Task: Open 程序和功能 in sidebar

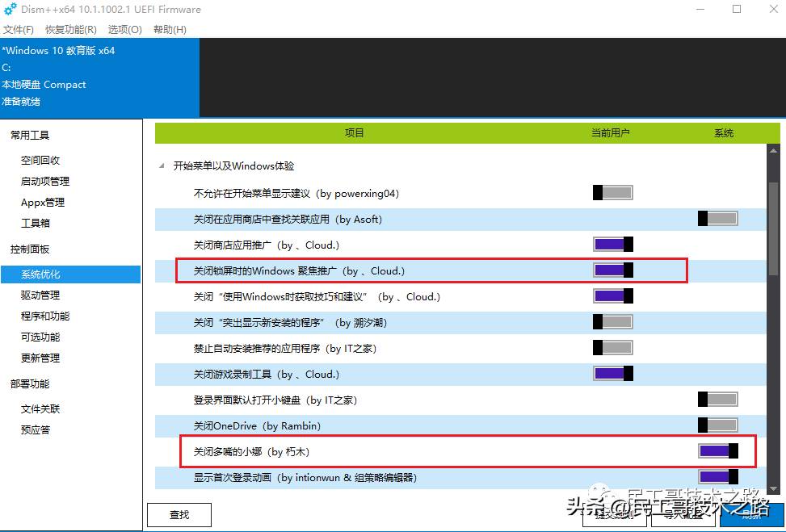Action: [x=45, y=316]
